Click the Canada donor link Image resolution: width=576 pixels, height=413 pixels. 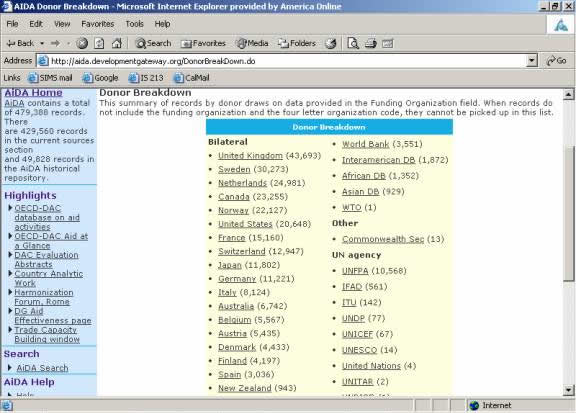(234, 197)
